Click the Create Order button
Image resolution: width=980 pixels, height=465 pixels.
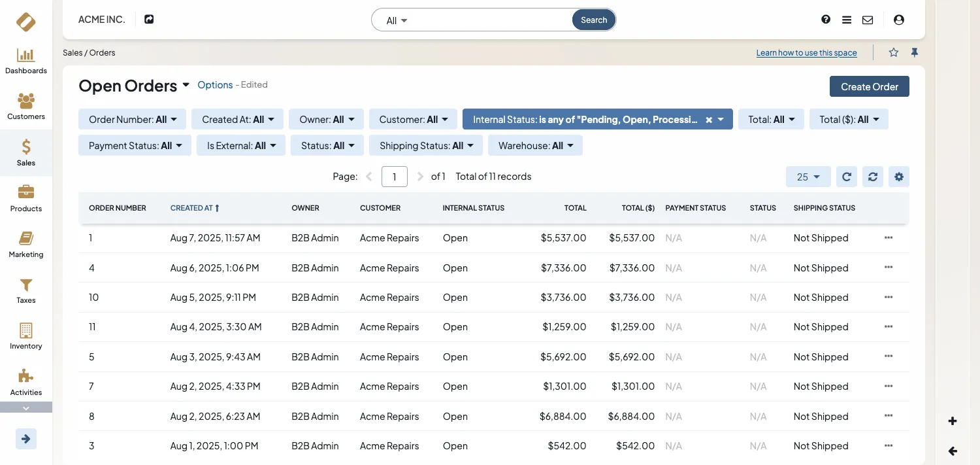[869, 86]
